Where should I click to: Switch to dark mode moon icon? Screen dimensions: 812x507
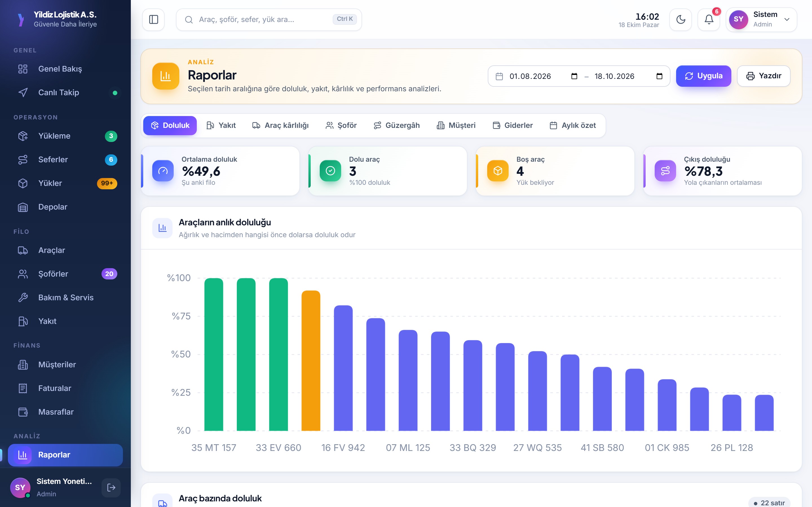tap(680, 19)
